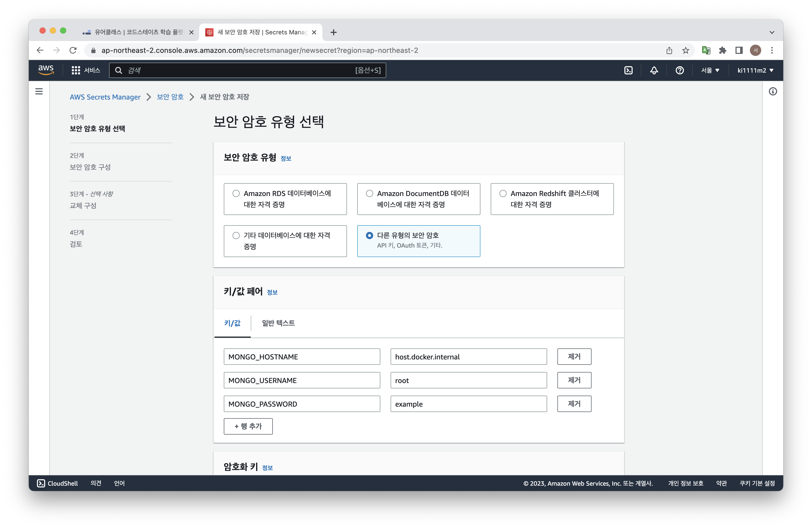The width and height of the screenshot is (812, 529).
Task: Click the AWS logo home icon
Action: pyautogui.click(x=46, y=70)
